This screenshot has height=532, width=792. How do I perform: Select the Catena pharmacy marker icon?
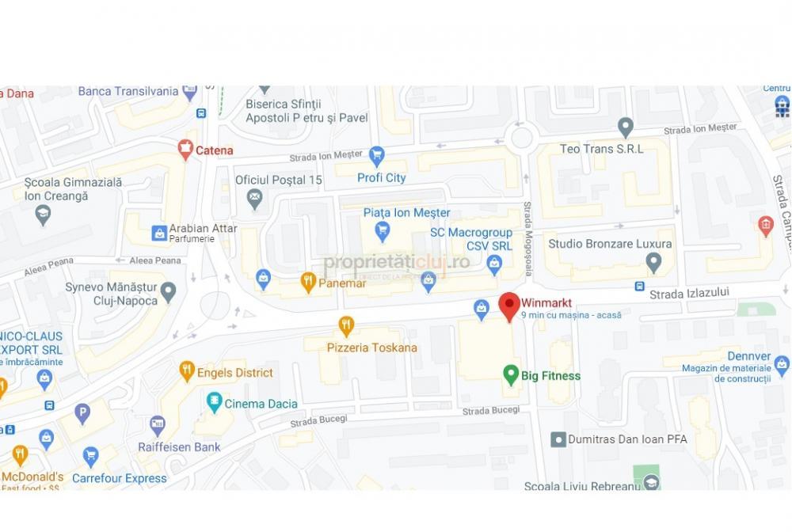(185, 150)
